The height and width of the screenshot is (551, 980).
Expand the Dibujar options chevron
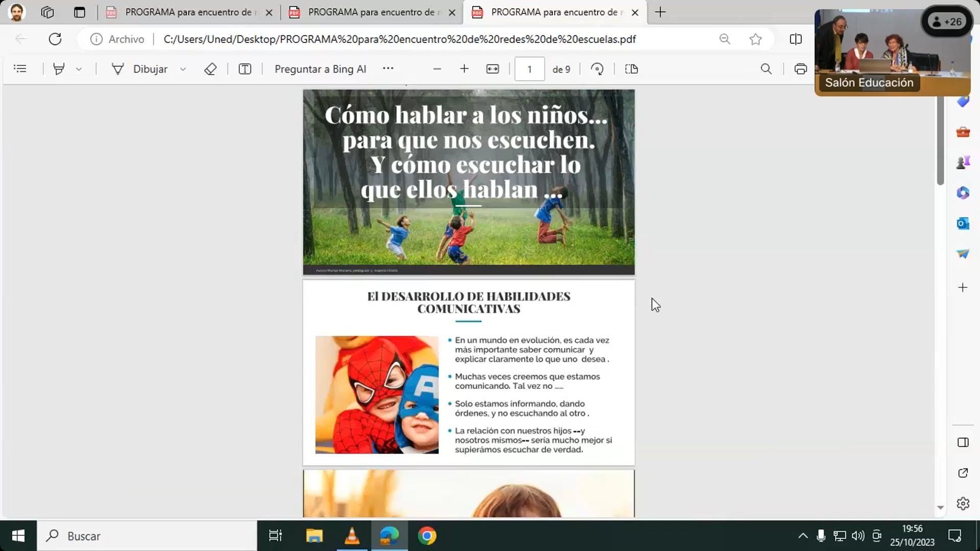[183, 69]
